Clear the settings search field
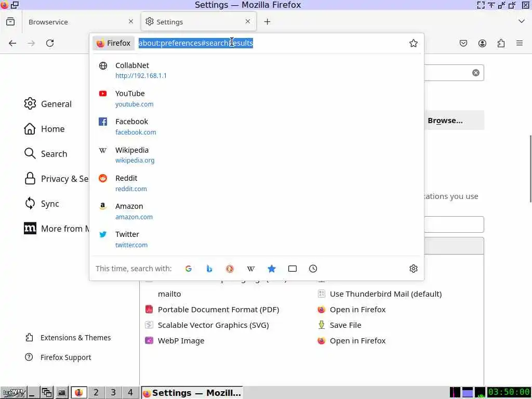The height and width of the screenshot is (399, 532). [x=476, y=73]
